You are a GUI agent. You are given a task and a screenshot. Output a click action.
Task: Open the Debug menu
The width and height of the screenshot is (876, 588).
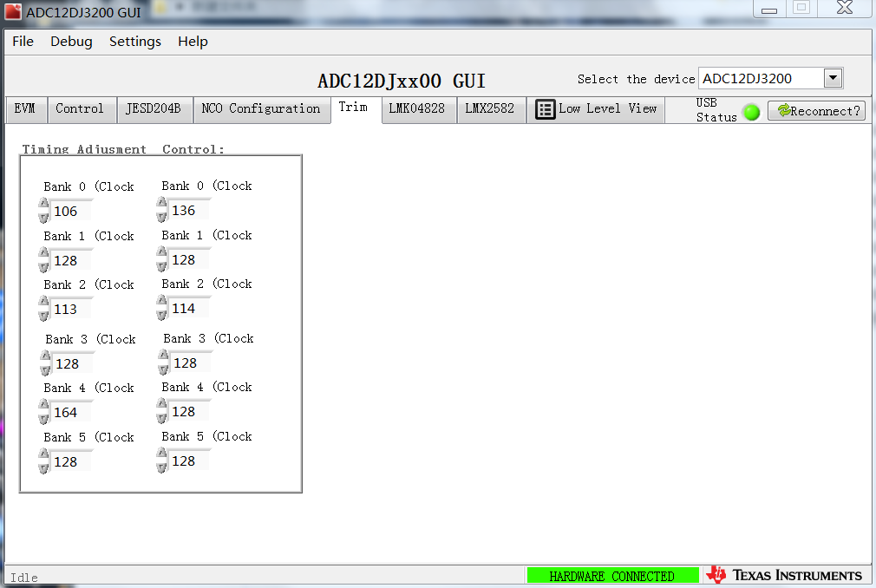pyautogui.click(x=71, y=42)
